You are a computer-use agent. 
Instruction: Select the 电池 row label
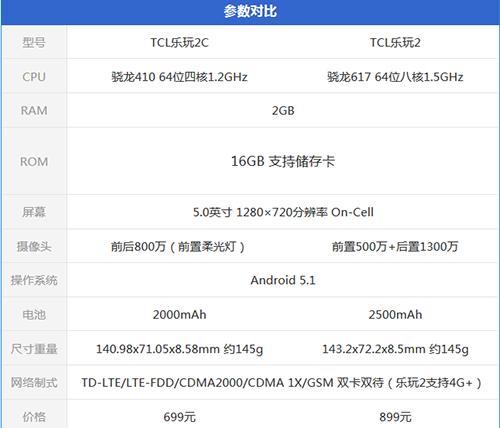(34, 315)
